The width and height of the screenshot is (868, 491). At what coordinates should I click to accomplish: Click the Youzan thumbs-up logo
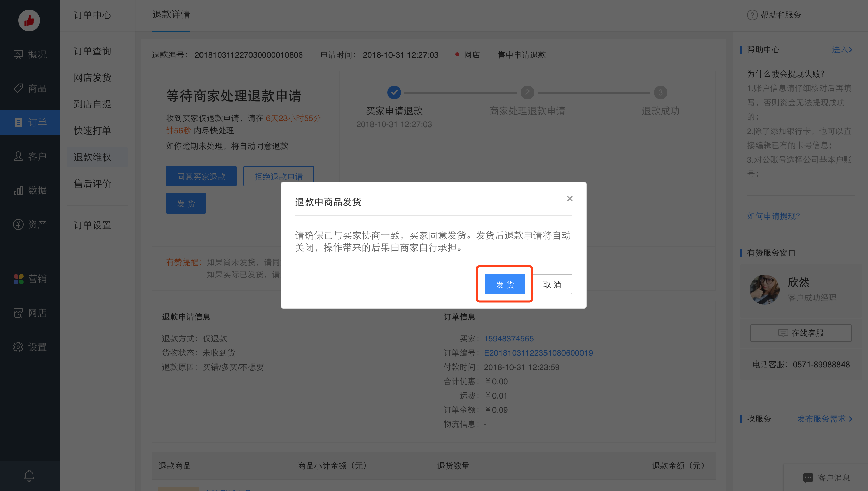pyautogui.click(x=29, y=20)
